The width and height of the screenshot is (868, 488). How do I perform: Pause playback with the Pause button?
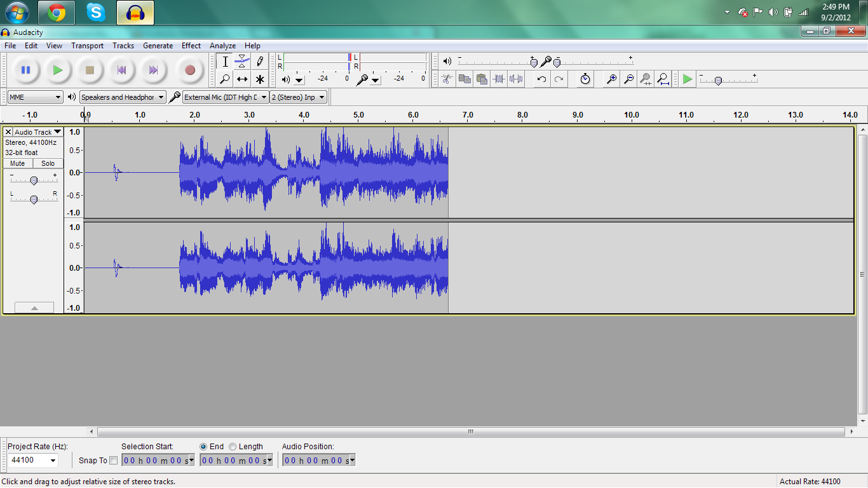(x=26, y=70)
